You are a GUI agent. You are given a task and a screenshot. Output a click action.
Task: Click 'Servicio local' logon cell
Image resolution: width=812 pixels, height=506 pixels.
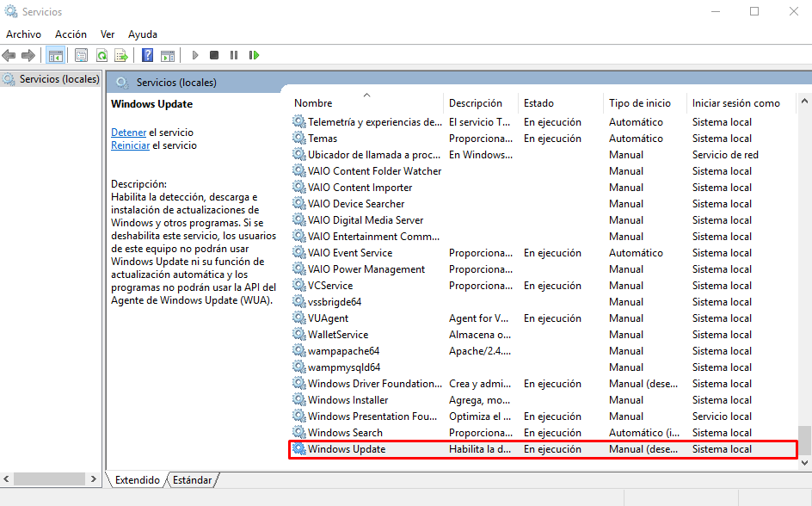coord(722,416)
